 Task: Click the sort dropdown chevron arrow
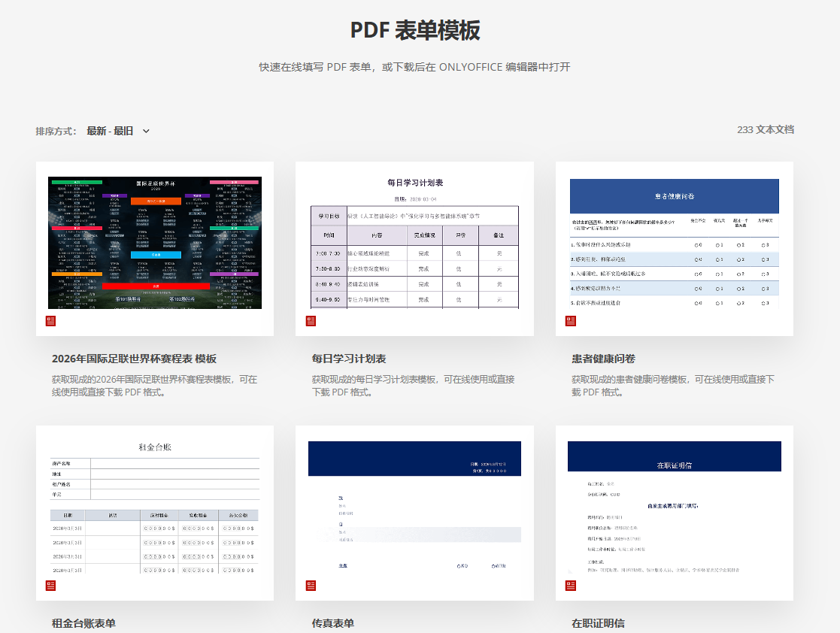coord(146,132)
